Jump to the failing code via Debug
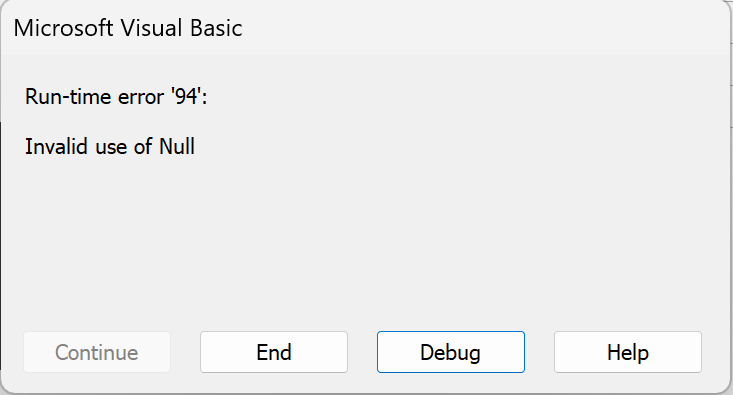The image size is (733, 395). click(451, 352)
